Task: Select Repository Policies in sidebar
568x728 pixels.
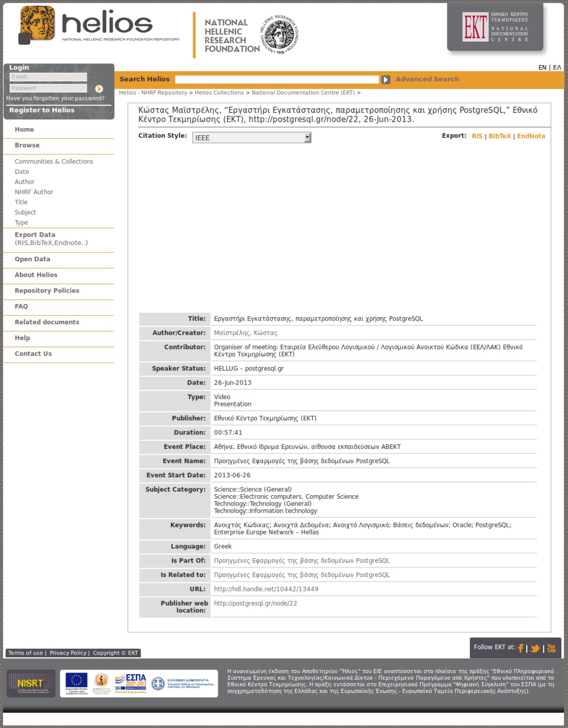Action: pyautogui.click(x=47, y=291)
